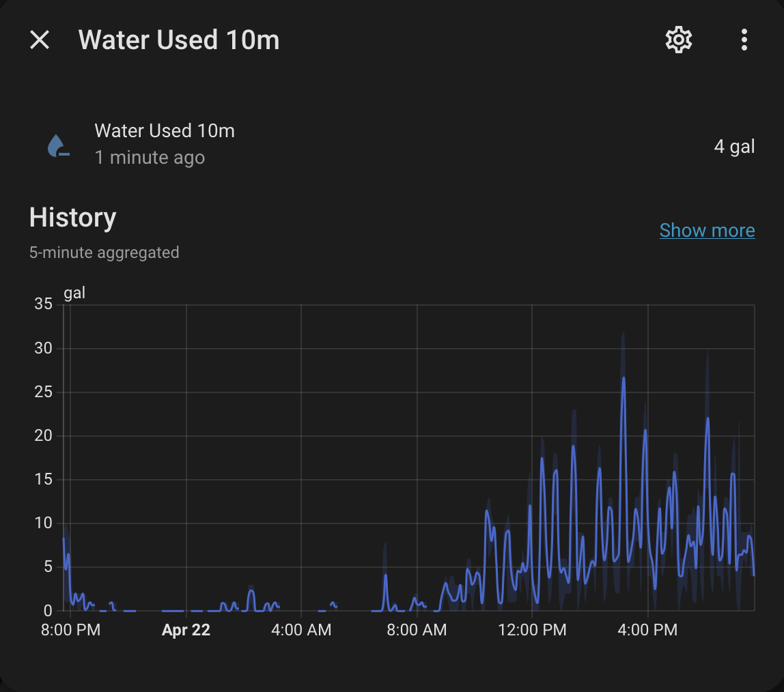
Task: Click the Show more history link
Action: coord(707,231)
